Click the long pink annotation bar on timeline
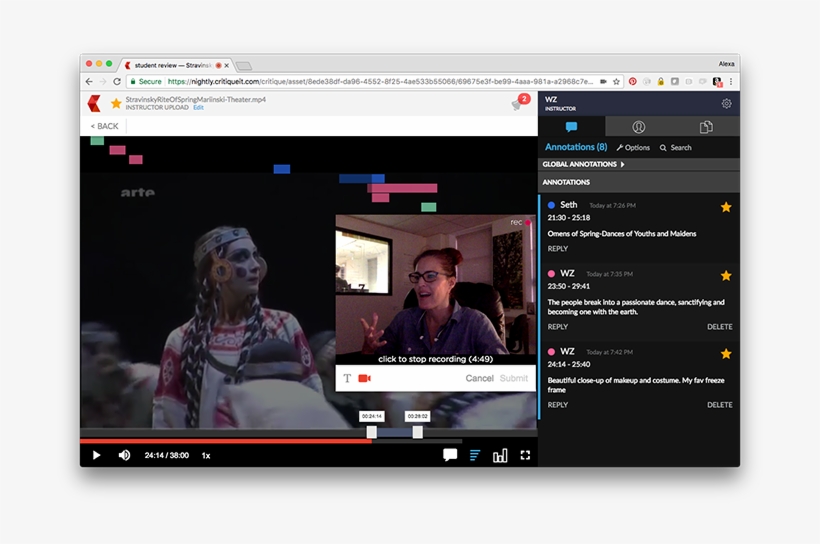Screen dimensions: 820x544 (x=403, y=188)
